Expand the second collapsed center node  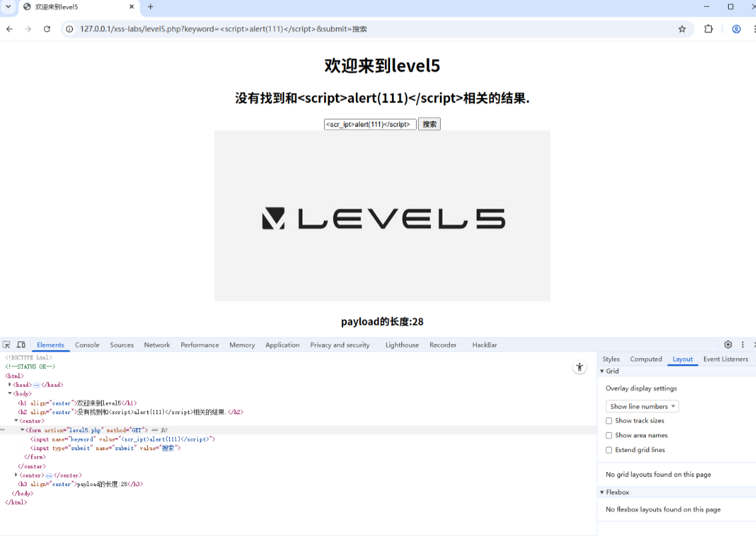coord(16,475)
